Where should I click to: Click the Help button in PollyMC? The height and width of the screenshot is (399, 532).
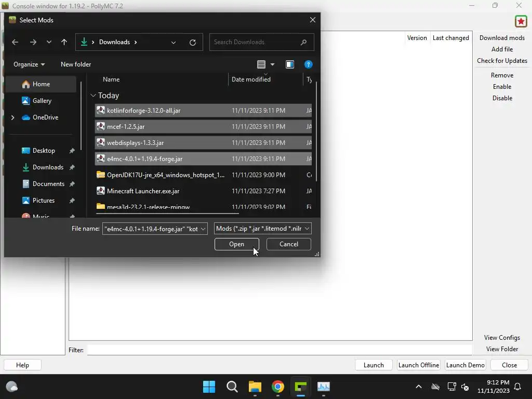tap(22, 365)
